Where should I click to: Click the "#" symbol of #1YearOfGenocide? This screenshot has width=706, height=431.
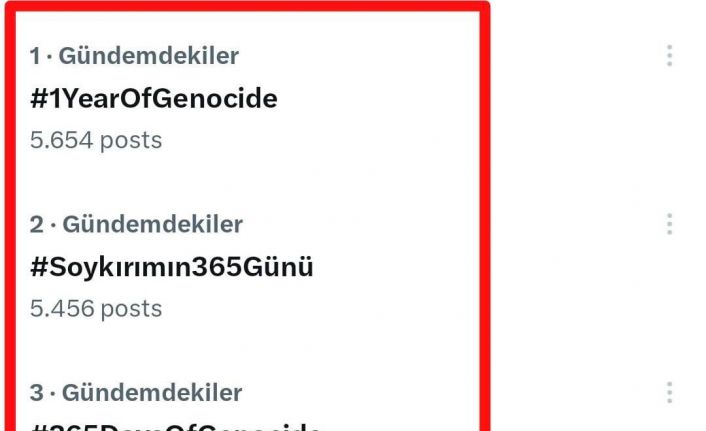tap(39, 98)
